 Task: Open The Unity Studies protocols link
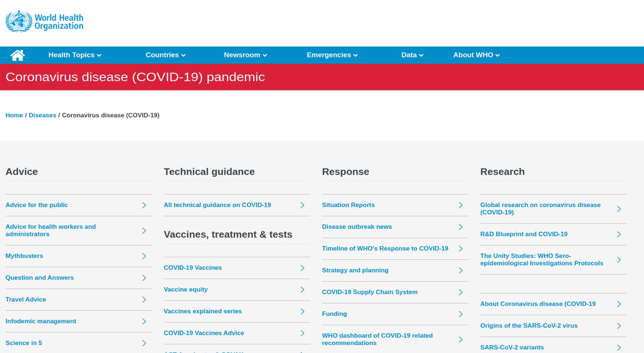click(542, 260)
